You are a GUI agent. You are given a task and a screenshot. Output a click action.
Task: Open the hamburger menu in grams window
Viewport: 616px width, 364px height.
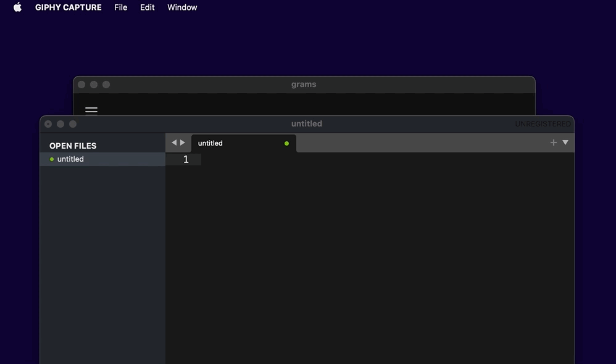pos(91,110)
